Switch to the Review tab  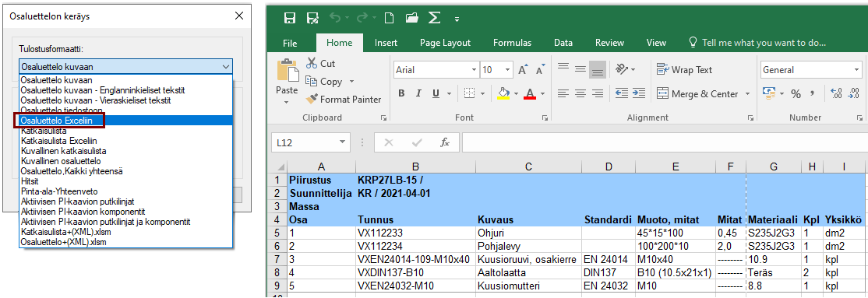click(609, 43)
